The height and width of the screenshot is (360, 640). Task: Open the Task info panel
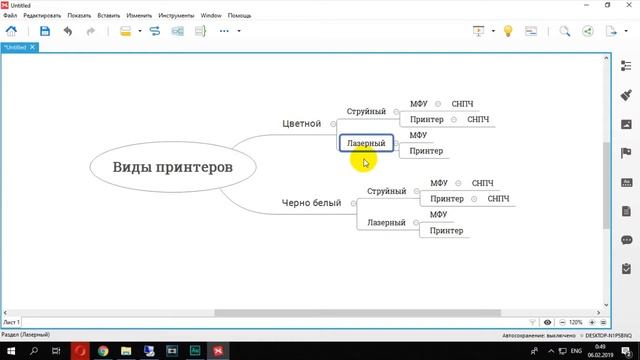point(626,269)
